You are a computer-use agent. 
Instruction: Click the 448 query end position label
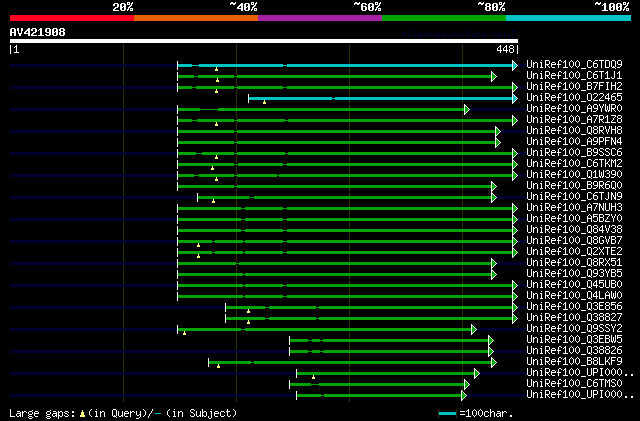[505, 49]
